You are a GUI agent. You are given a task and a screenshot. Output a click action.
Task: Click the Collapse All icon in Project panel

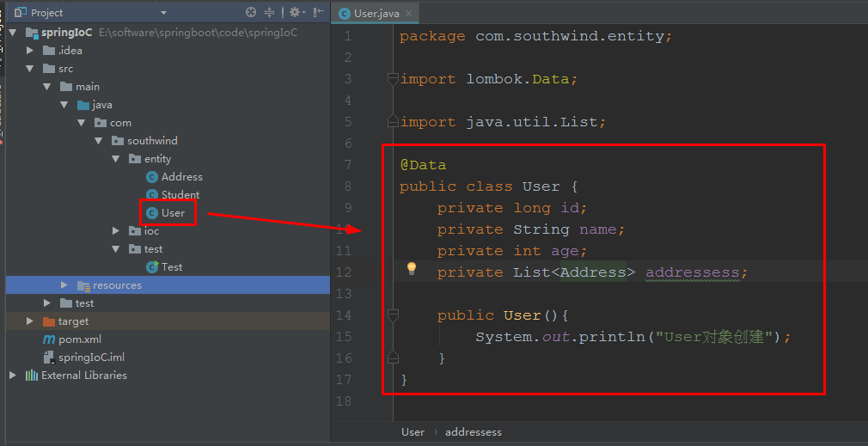[270, 12]
